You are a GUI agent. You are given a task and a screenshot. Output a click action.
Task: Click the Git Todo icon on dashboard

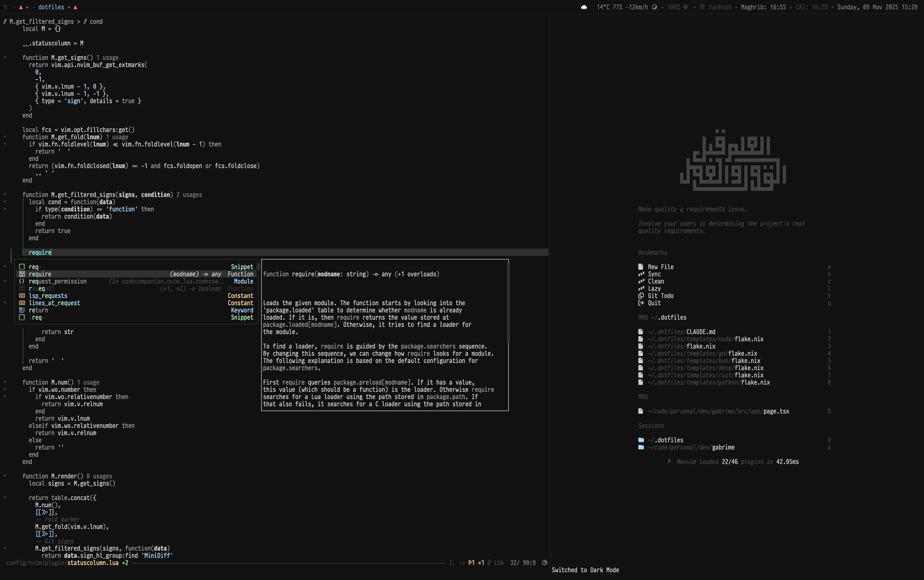(x=641, y=296)
